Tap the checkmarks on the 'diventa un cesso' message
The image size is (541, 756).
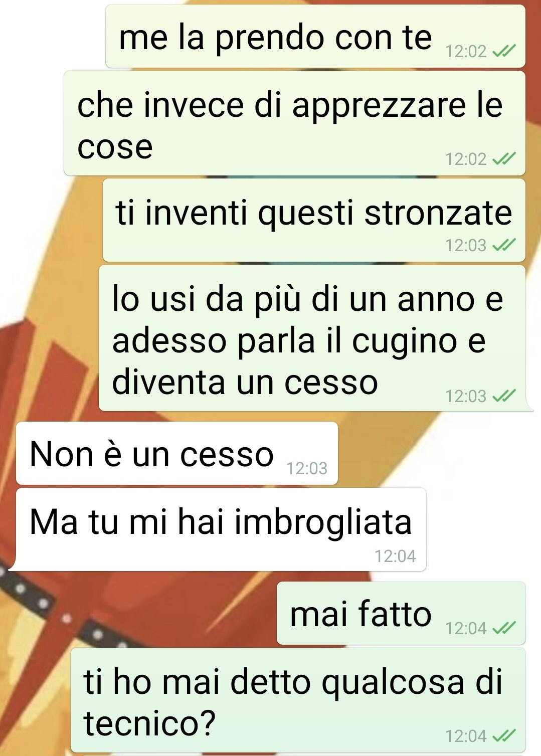(x=503, y=396)
